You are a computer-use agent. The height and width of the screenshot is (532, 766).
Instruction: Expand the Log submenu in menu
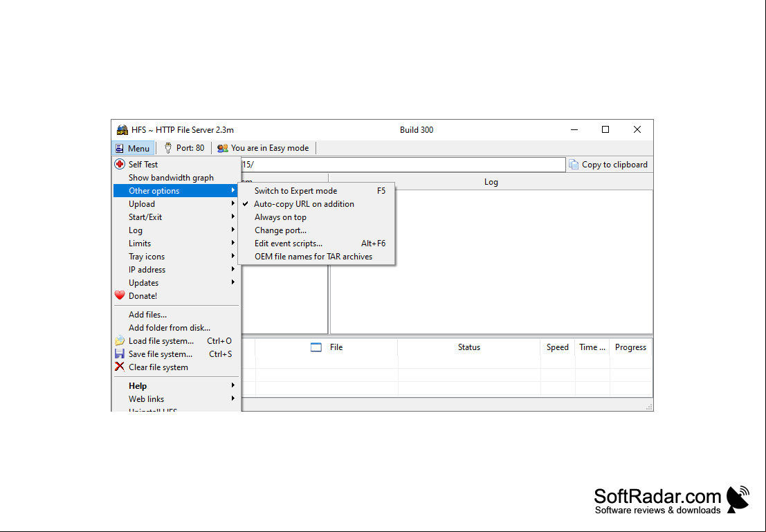176,230
